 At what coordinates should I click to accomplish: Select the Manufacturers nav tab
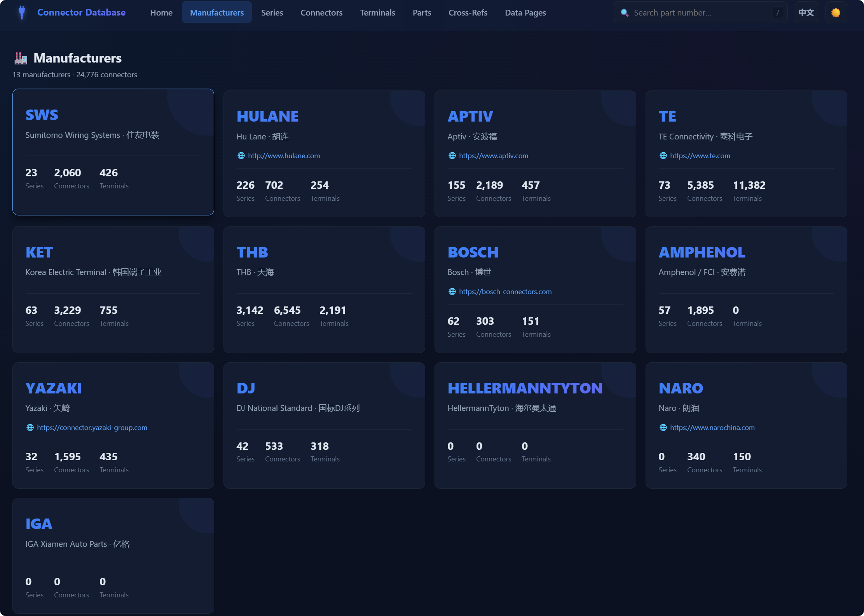[x=217, y=12]
